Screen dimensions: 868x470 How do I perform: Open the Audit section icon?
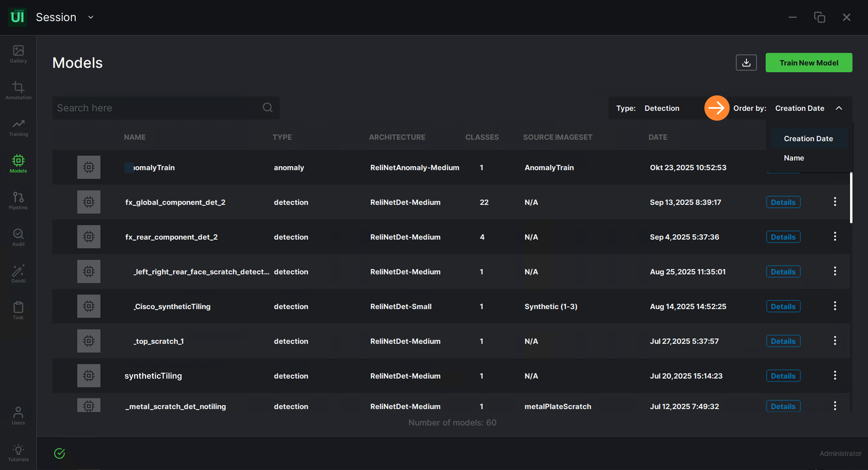tap(18, 237)
